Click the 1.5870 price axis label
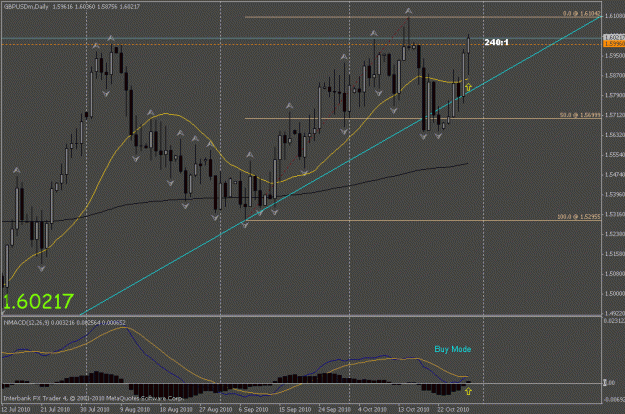The image size is (625, 414). [x=615, y=75]
